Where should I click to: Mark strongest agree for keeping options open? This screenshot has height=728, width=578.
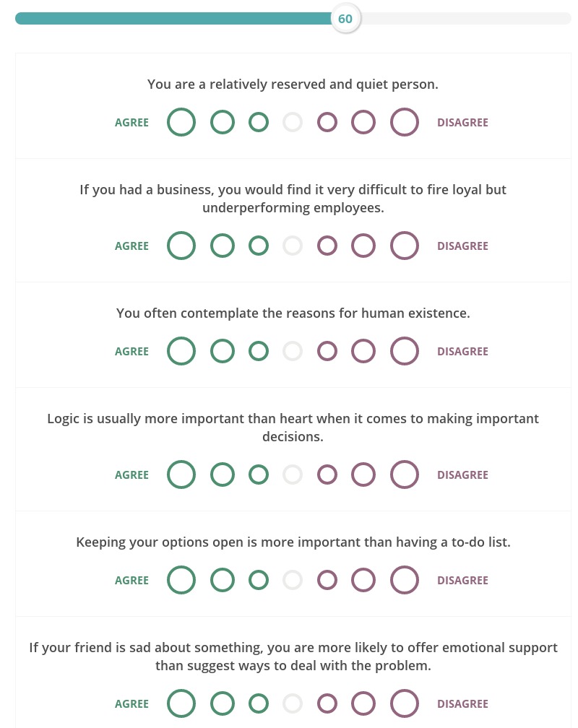[181, 580]
